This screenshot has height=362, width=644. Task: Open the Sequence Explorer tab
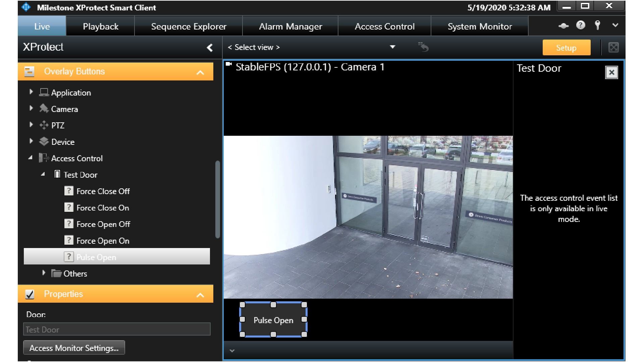[189, 26]
